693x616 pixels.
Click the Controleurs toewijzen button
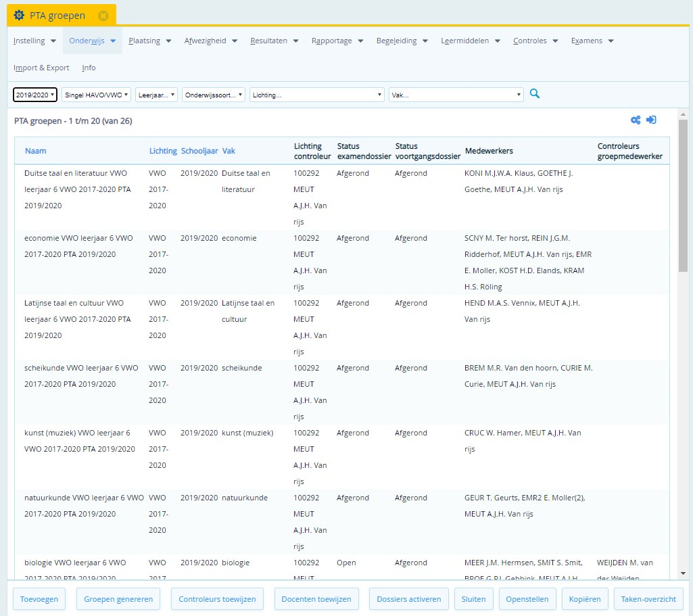point(217,599)
